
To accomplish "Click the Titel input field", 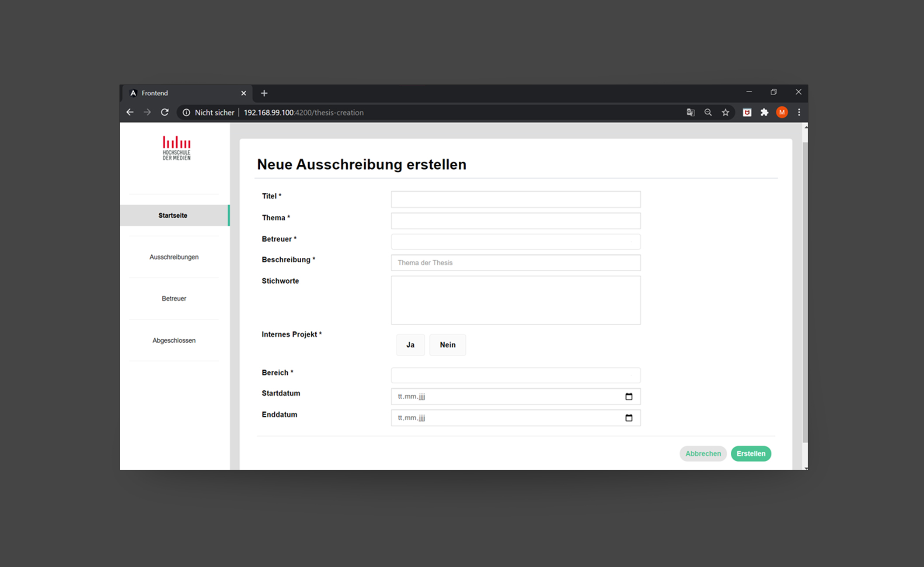I will coord(516,199).
